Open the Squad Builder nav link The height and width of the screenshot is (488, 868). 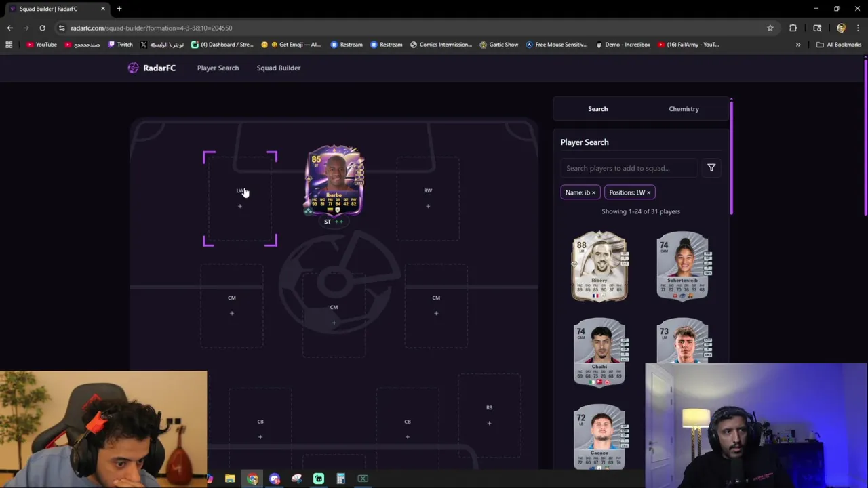pos(278,68)
